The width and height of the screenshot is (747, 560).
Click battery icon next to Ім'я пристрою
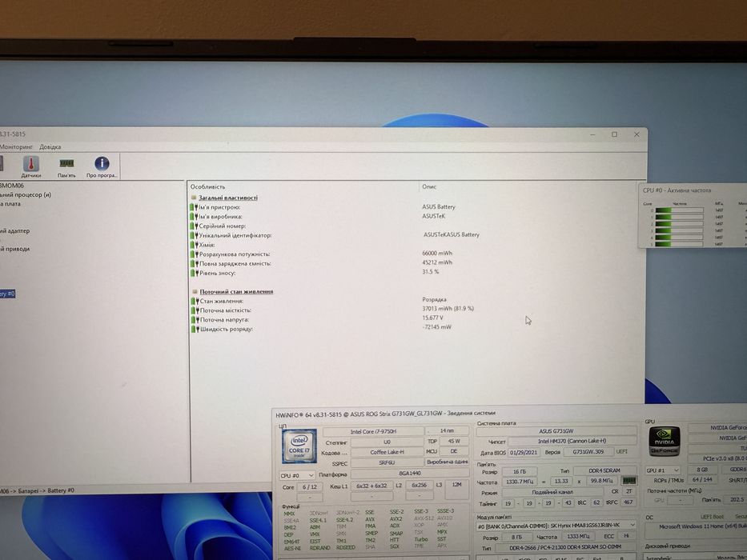tap(194, 207)
